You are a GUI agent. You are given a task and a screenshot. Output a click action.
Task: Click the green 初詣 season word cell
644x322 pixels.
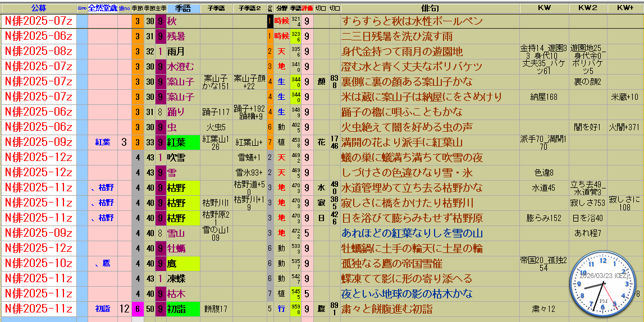[x=183, y=309]
